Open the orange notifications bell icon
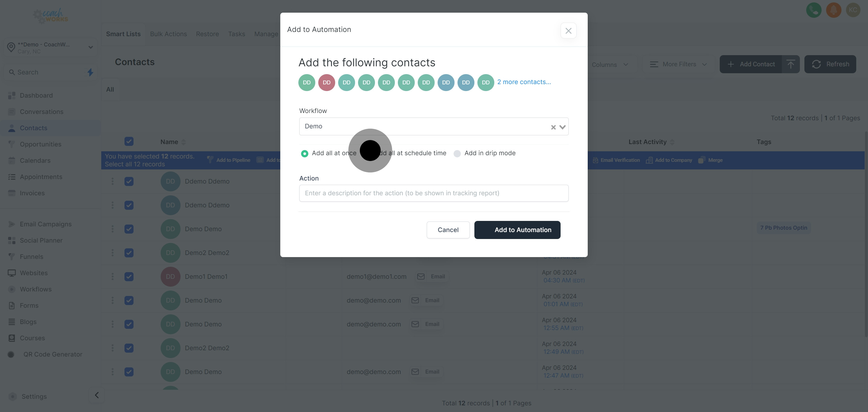 [833, 10]
